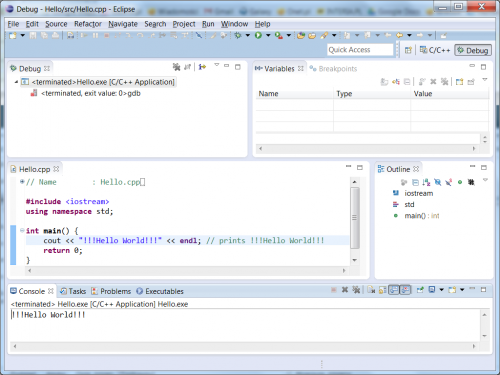This screenshot has width=500, height=375.
Task: Toggle Hide Static Members in Outline toolbar
Action: [x=449, y=182]
